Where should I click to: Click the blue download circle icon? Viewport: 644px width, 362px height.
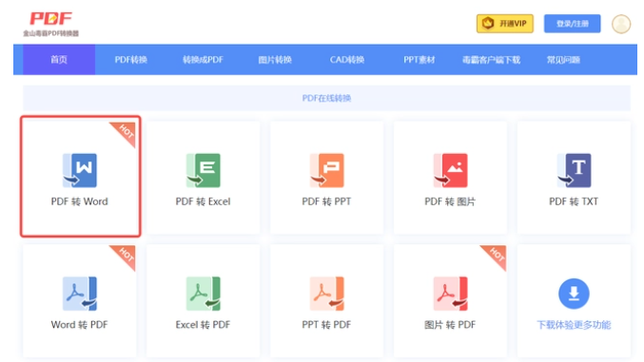(x=574, y=294)
